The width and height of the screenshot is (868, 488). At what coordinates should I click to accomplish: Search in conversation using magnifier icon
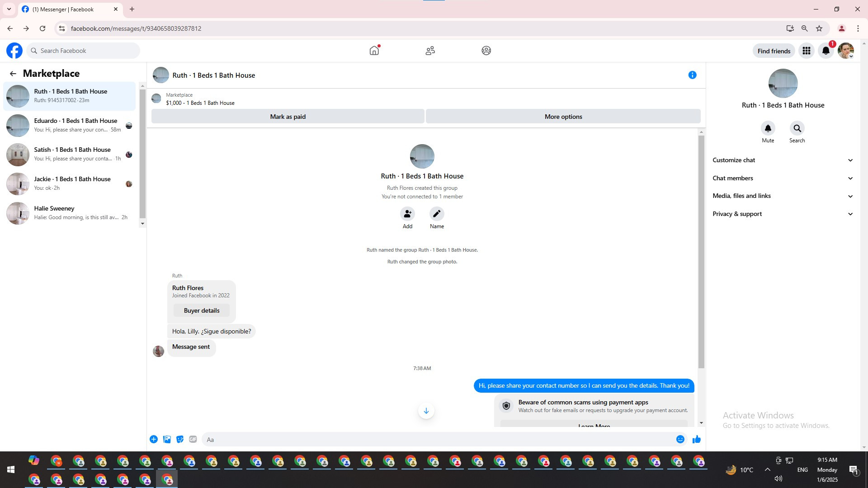(797, 129)
